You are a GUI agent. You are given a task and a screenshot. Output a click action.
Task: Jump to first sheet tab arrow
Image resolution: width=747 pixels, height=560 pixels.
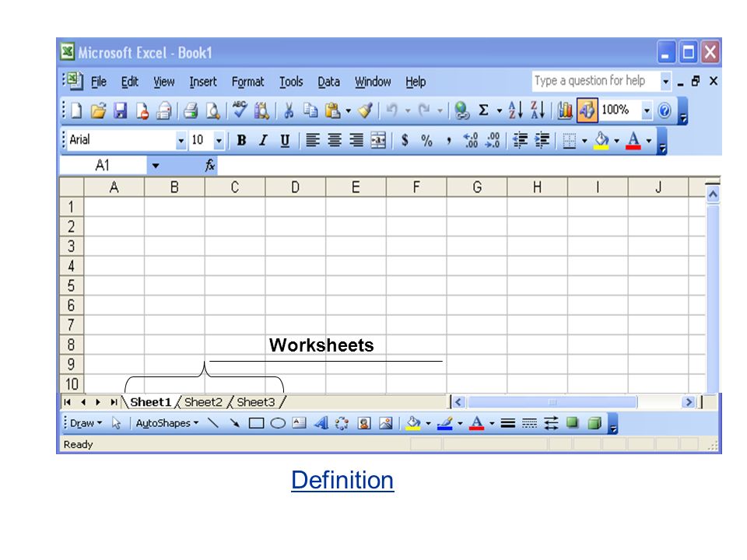67,402
